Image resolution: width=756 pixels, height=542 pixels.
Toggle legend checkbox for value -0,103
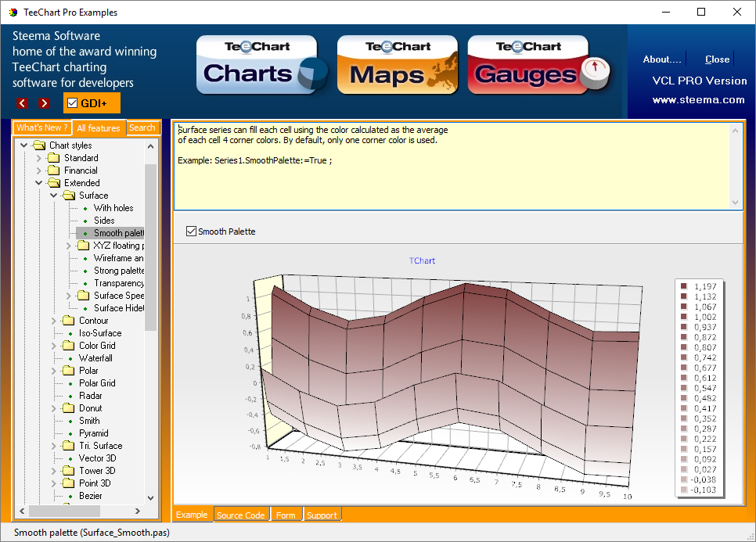(x=684, y=490)
